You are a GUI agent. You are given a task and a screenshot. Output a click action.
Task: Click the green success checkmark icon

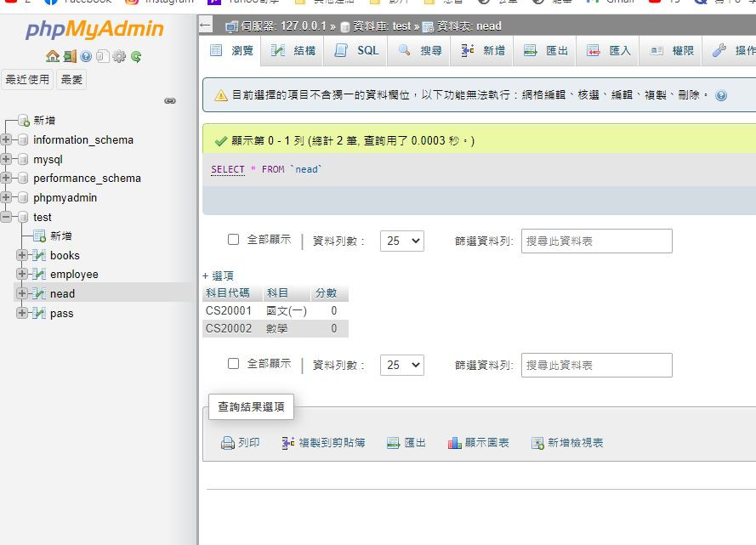[221, 140]
